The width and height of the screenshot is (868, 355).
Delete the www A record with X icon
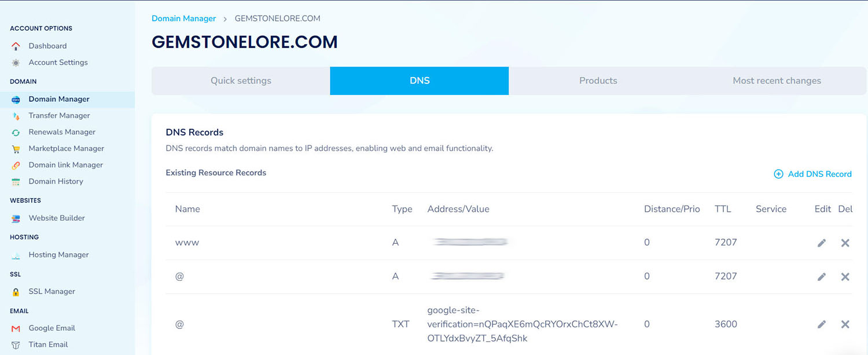pos(845,243)
